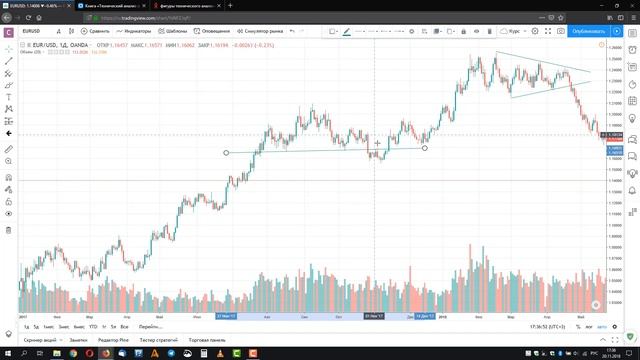Create an alert via Оповещения
Image resolution: width=640 pixels, height=360 pixels.
tap(212, 31)
